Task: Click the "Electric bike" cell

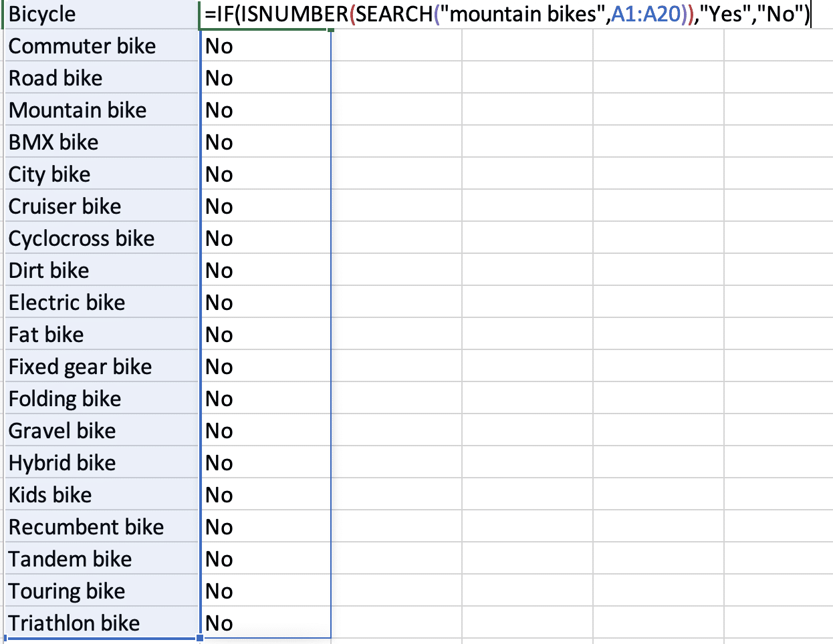Action: [x=100, y=303]
